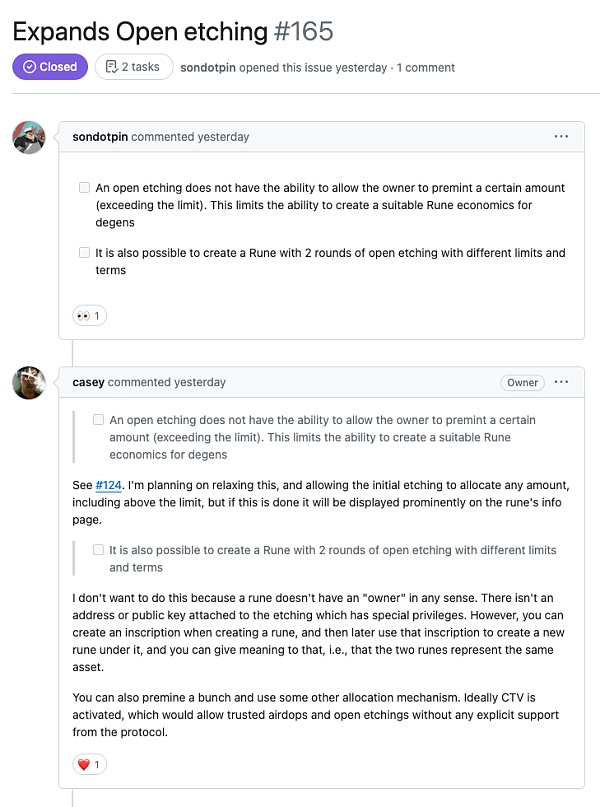Toggle the premint amount task checkbox

(84, 188)
